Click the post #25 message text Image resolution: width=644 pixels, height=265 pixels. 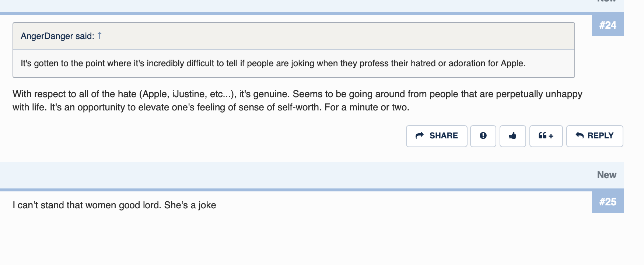(x=114, y=205)
